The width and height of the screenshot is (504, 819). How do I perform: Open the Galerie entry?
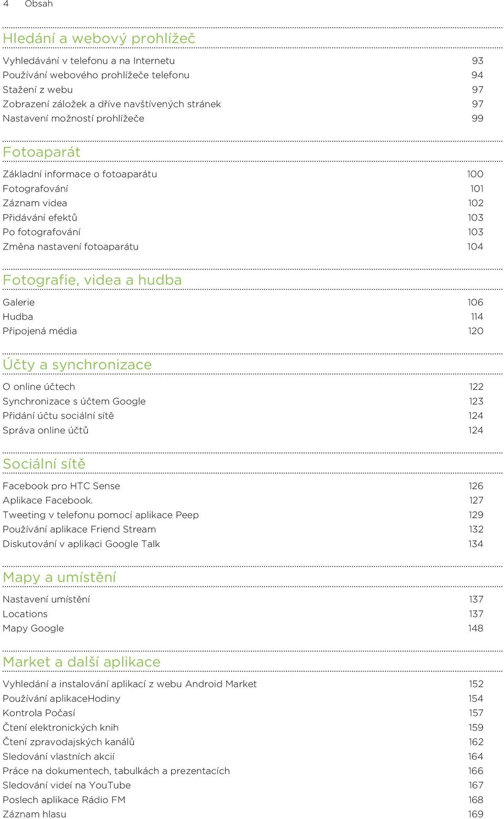click(x=18, y=303)
